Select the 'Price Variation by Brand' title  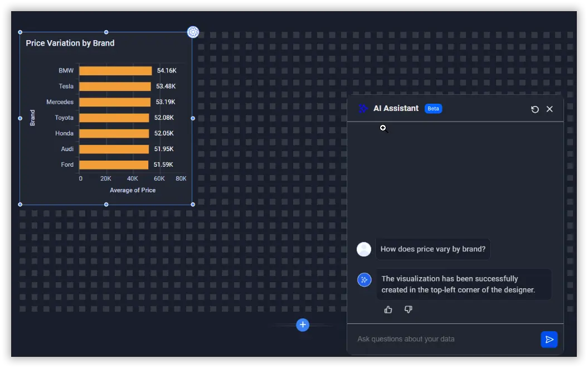(70, 43)
